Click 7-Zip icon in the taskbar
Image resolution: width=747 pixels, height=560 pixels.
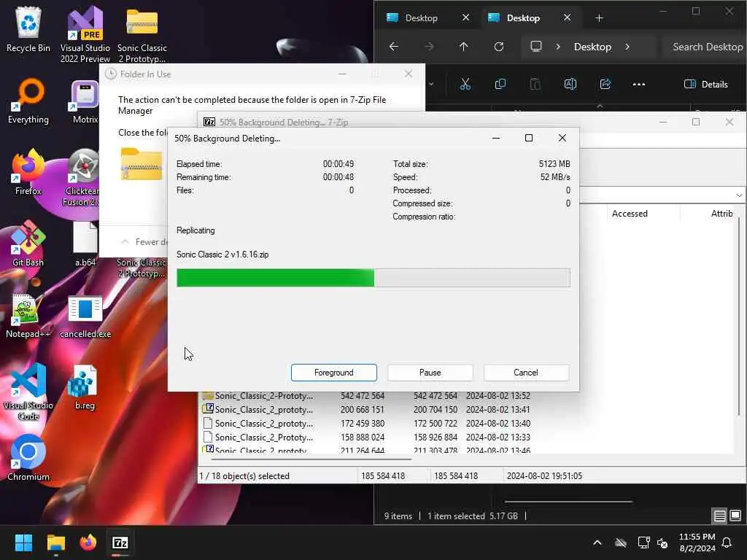(x=120, y=542)
